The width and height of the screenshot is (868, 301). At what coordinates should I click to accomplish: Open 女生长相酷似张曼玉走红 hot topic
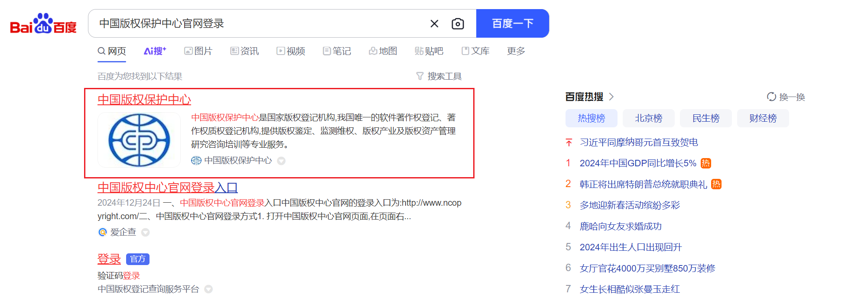pyautogui.click(x=630, y=289)
